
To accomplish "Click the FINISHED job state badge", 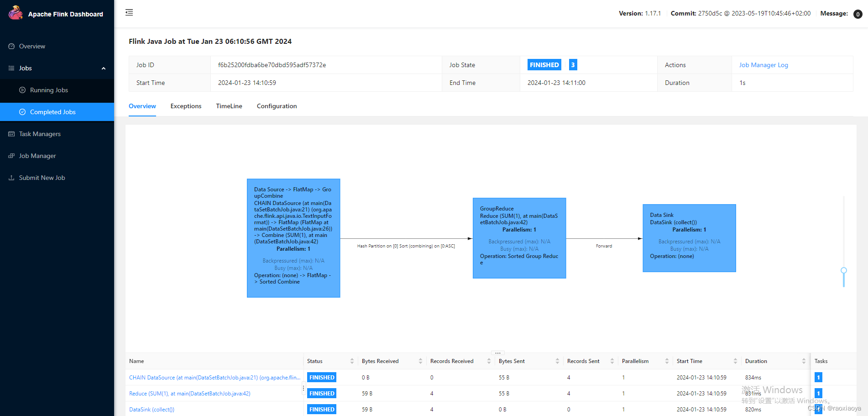I will point(544,65).
